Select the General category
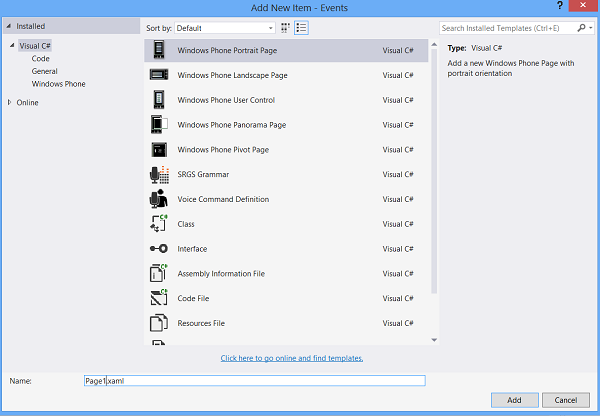Viewport: 600px width, 416px height. (44, 71)
